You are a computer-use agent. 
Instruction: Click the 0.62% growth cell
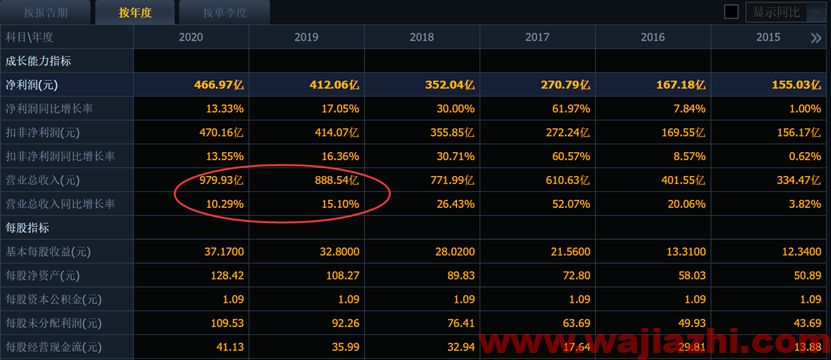point(768,156)
